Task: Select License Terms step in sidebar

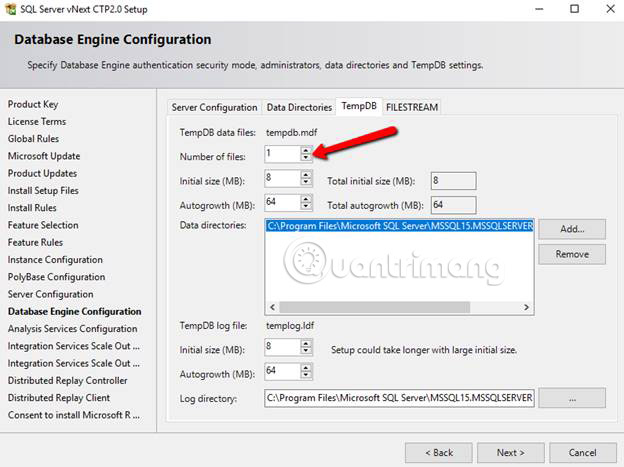Action: pos(37,121)
